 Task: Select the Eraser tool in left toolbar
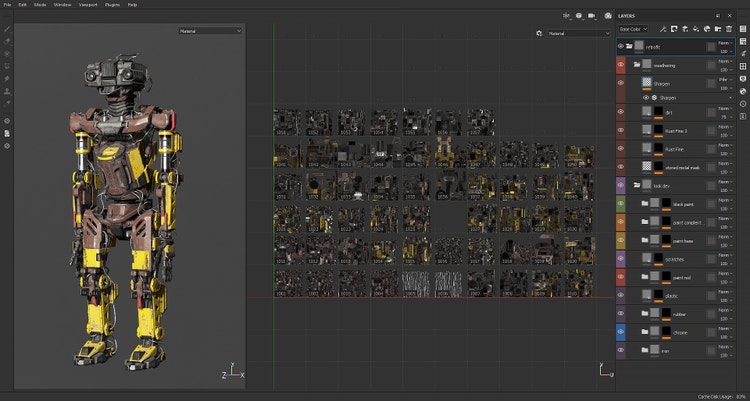(x=7, y=42)
